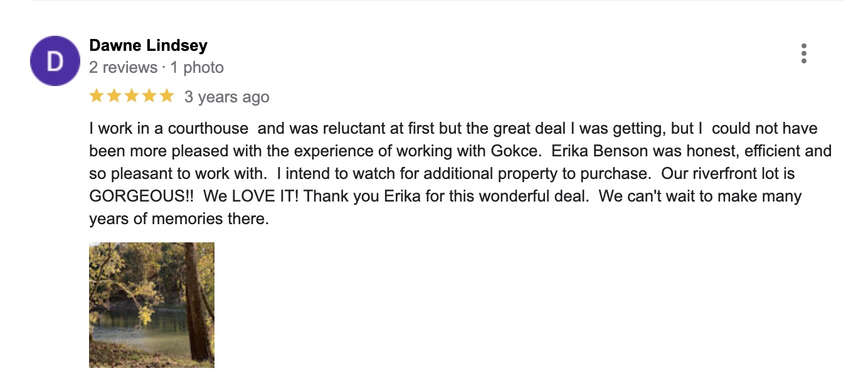Click the second star in the rating
Viewport: 868px width, 383px height.
(x=114, y=96)
